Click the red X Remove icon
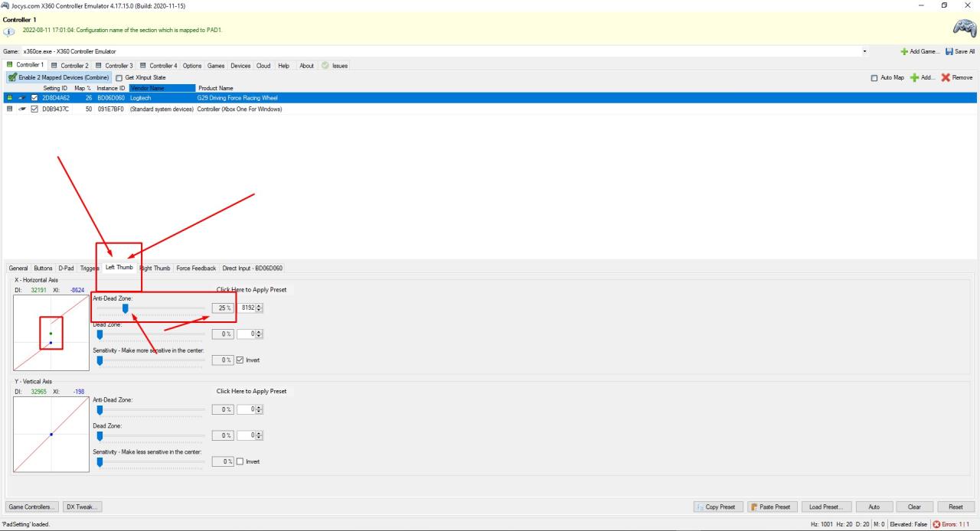The width and height of the screenshot is (980, 531). (x=945, y=77)
